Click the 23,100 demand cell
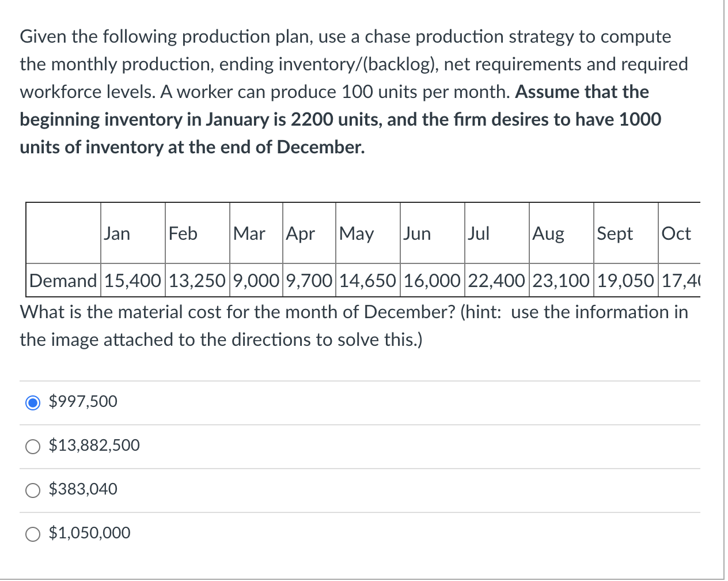 pyautogui.click(x=561, y=281)
